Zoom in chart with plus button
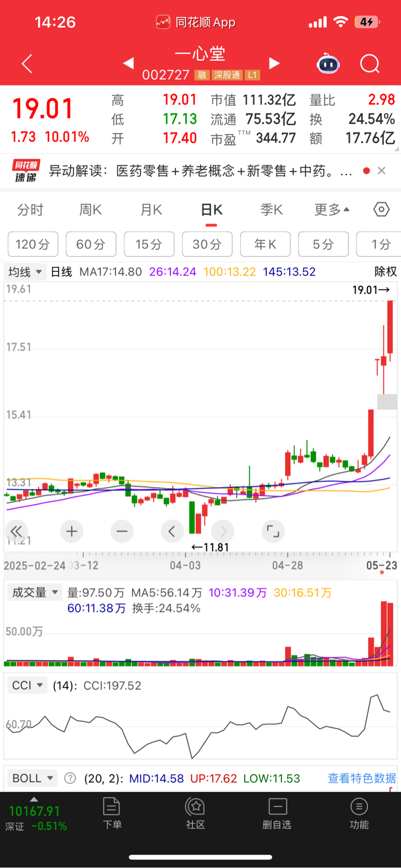The height and width of the screenshot is (868, 401). coord(72,531)
